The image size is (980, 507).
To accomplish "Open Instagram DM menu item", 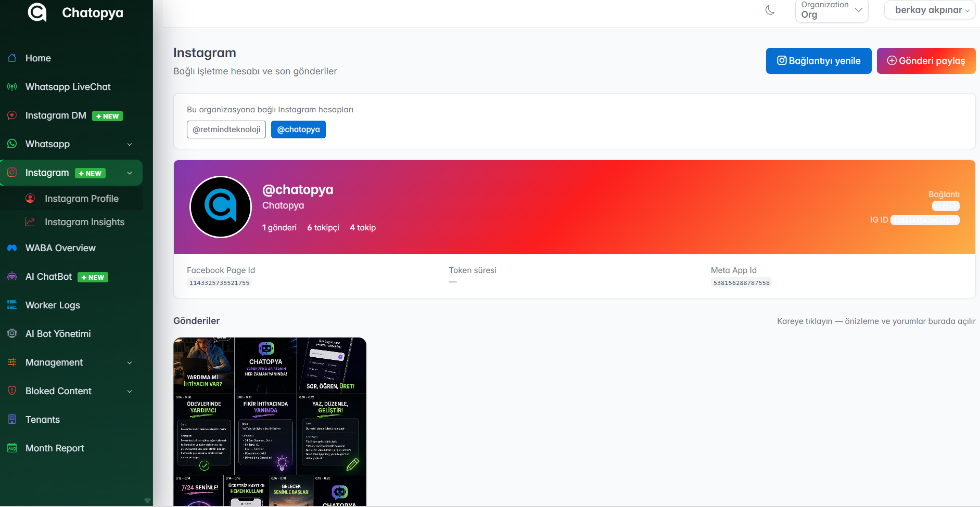I will pos(71,115).
